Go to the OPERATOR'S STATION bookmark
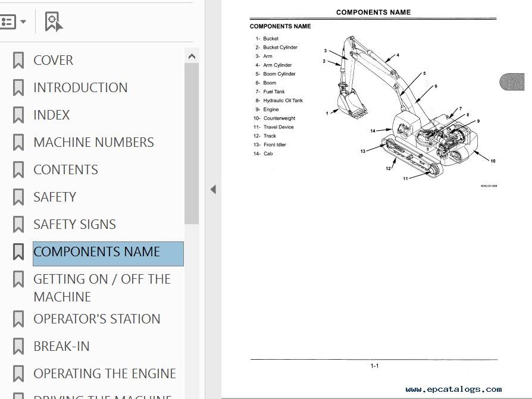This screenshot has height=399, width=532. [97, 319]
